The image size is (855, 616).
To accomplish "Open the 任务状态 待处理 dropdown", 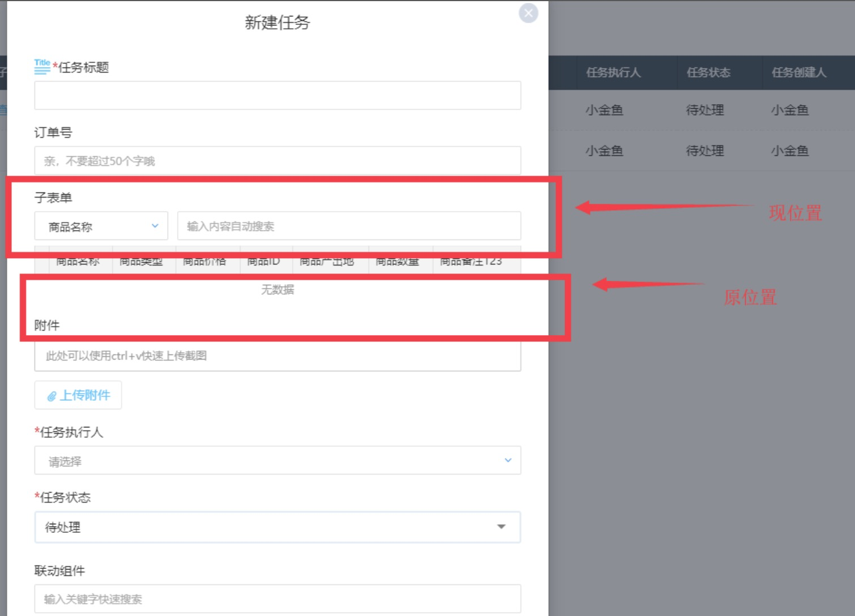I will [x=277, y=527].
